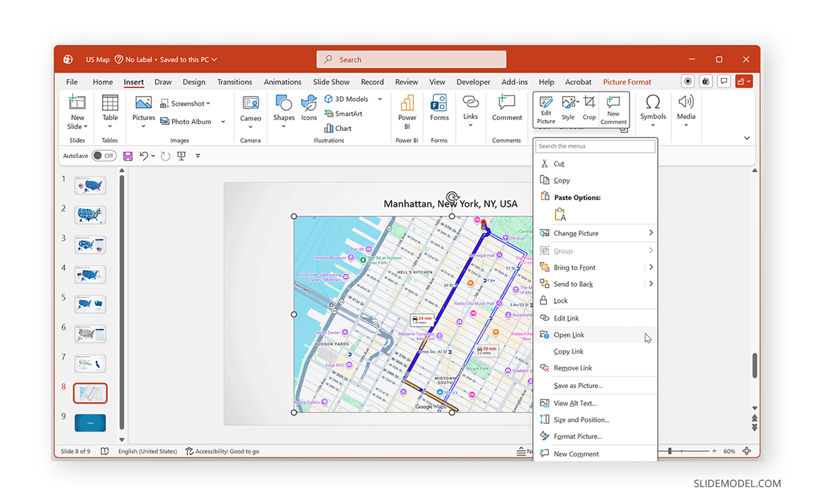This screenshot has width=814, height=504.
Task: Click the Paste Options keep text icon
Action: click(x=560, y=214)
